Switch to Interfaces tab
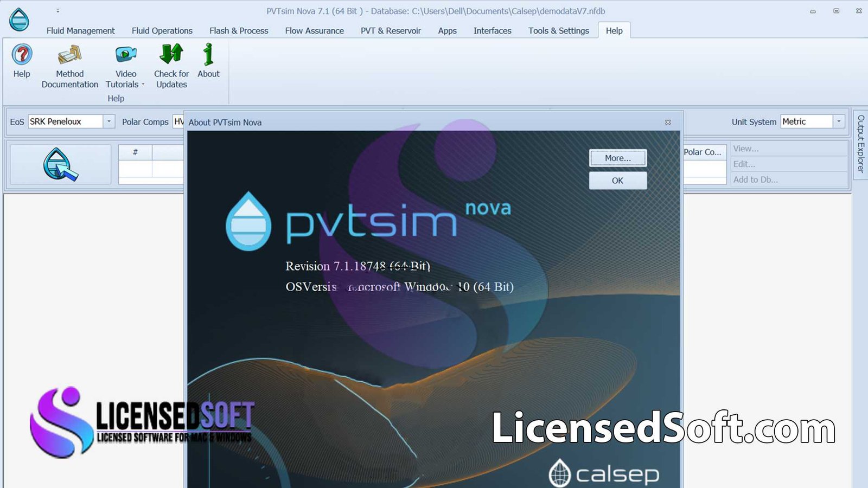This screenshot has width=868, height=488. click(x=492, y=31)
